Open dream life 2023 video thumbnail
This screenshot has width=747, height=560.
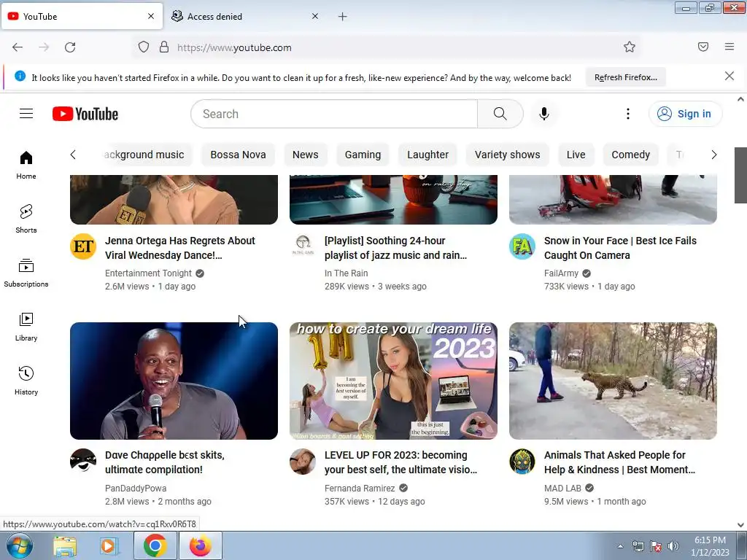(393, 381)
